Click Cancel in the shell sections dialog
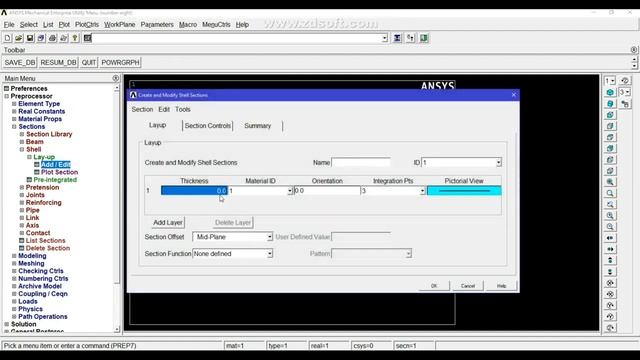This screenshot has height=360, width=640. pyautogui.click(x=468, y=286)
